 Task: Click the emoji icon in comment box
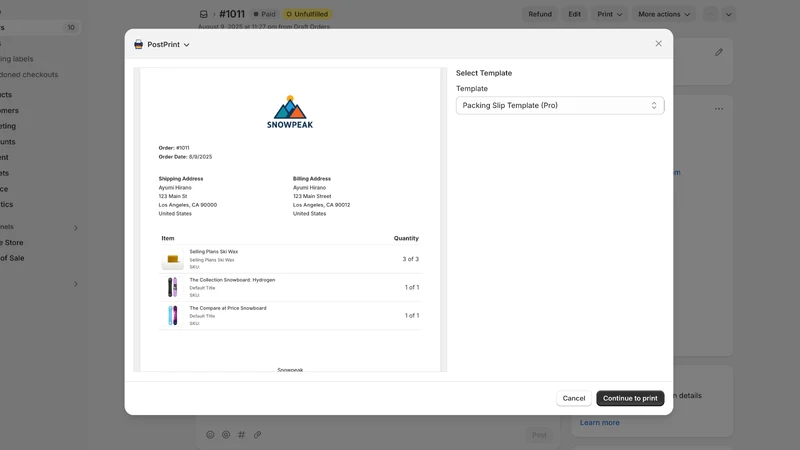pyautogui.click(x=210, y=435)
